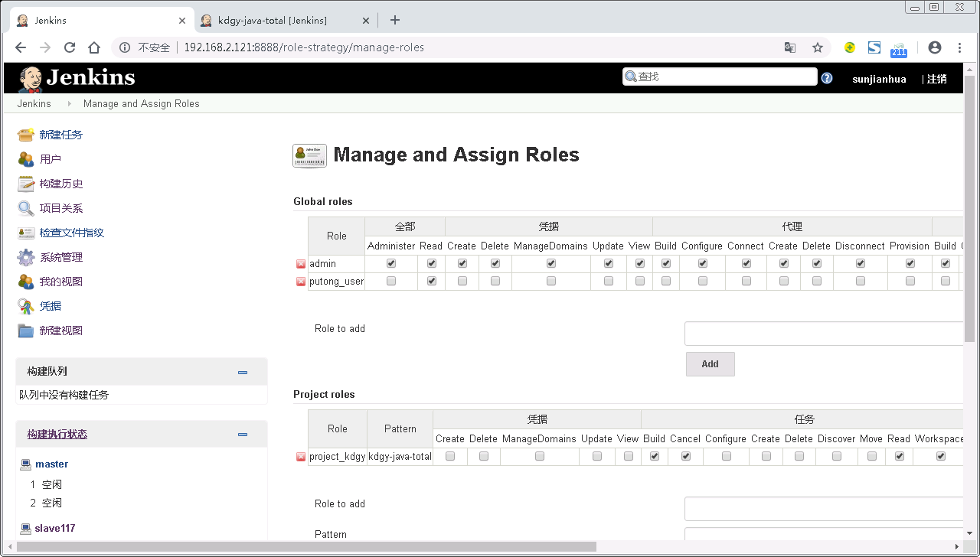Viewport: 980px width, 557px height.
Task: Go back with the browser back arrow
Action: pyautogui.click(x=21, y=47)
